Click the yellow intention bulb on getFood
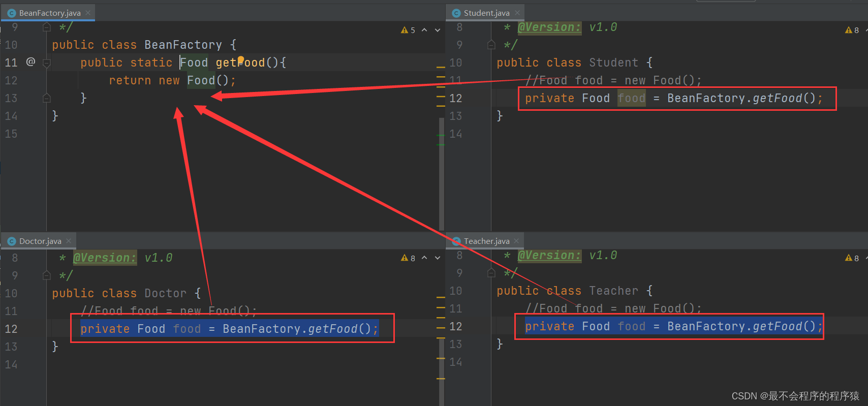Viewport: 868px width, 406px height. 241,59
